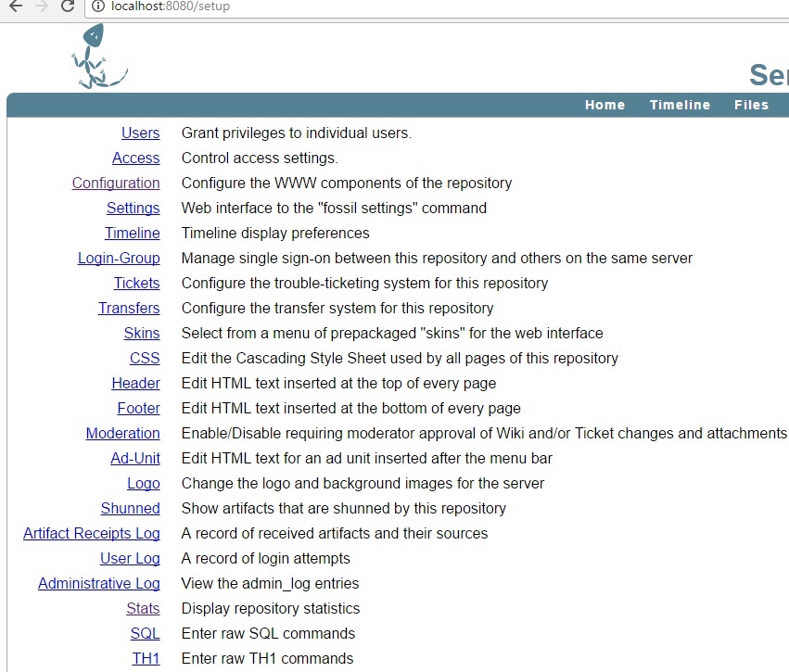View the Artifact Receipts Log
This screenshot has width=789, height=672.
pyautogui.click(x=91, y=534)
